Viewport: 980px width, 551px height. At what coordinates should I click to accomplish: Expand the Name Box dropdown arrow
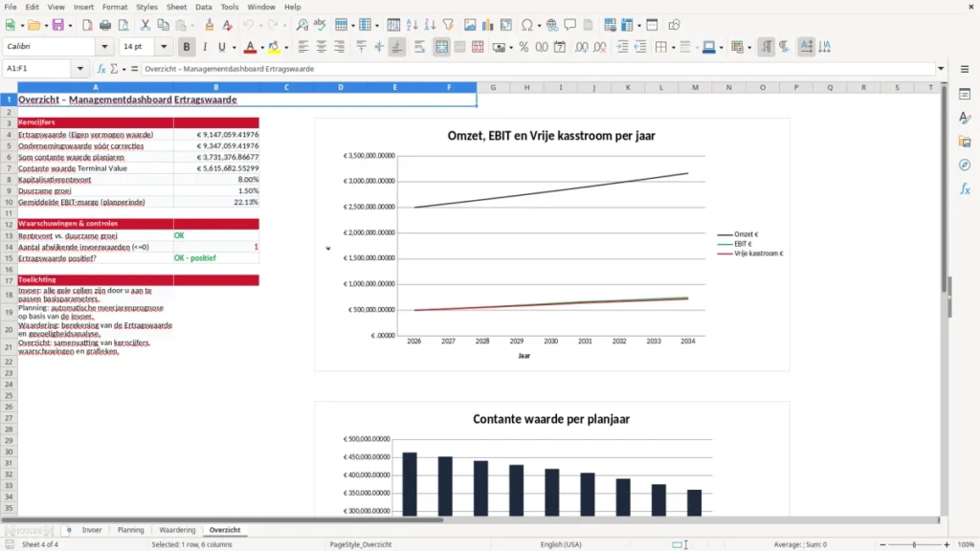click(x=80, y=69)
